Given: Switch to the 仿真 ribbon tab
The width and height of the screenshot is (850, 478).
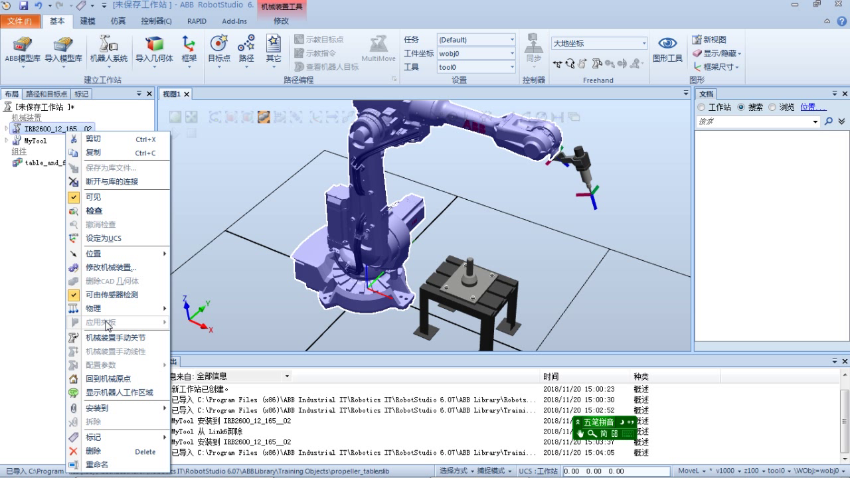Looking at the screenshot, I should tap(118, 21).
